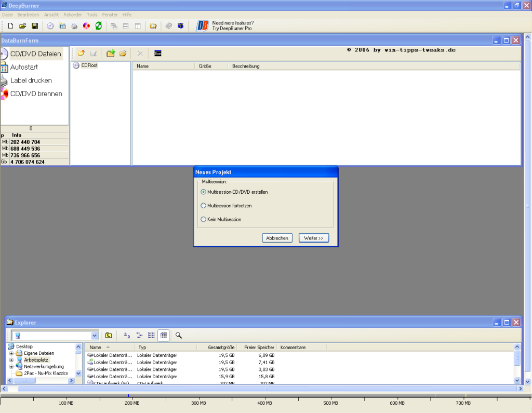Click the folder-with-star icon in the DataBurnForm toolbar

click(x=81, y=54)
